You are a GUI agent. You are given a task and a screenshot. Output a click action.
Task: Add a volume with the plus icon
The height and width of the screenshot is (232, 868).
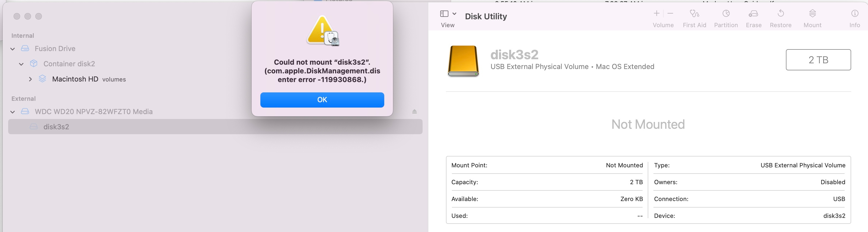(x=656, y=14)
